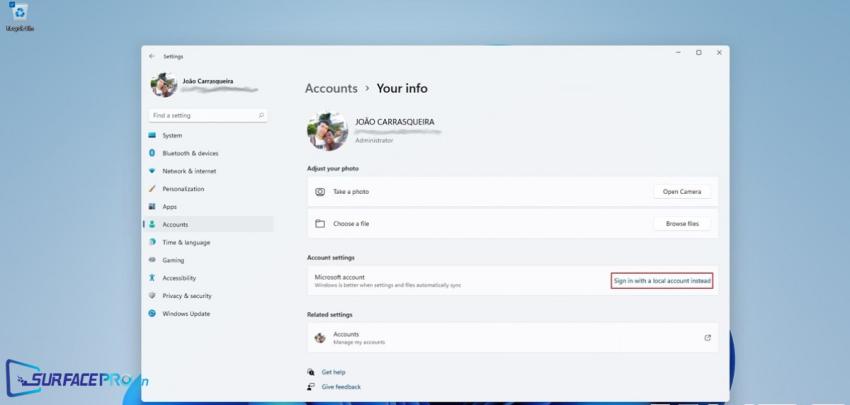Click the Get help icon

[311, 372]
